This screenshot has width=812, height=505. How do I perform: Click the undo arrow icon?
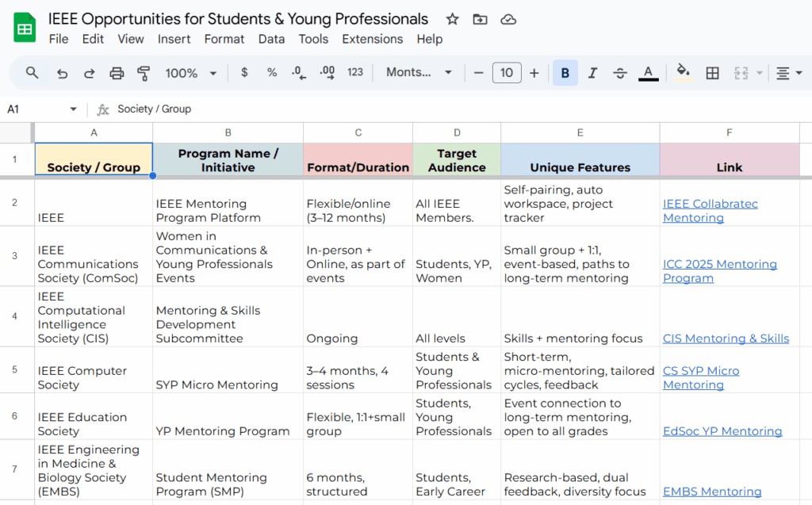(62, 73)
